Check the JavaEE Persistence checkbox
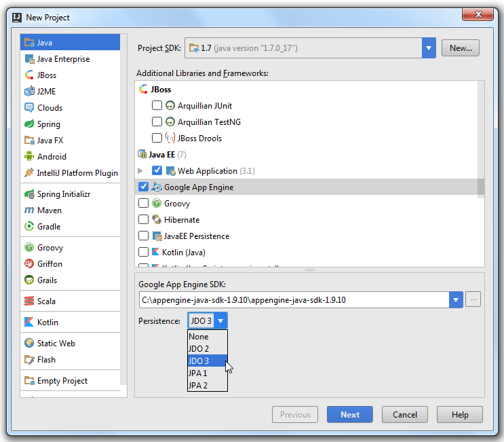Viewport: 504px width, 442px height. pos(143,236)
